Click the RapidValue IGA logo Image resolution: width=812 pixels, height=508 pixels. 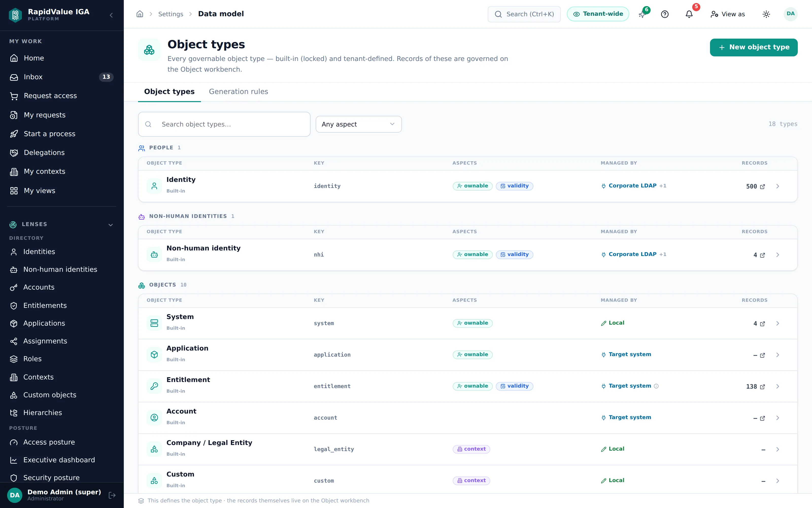click(x=15, y=15)
